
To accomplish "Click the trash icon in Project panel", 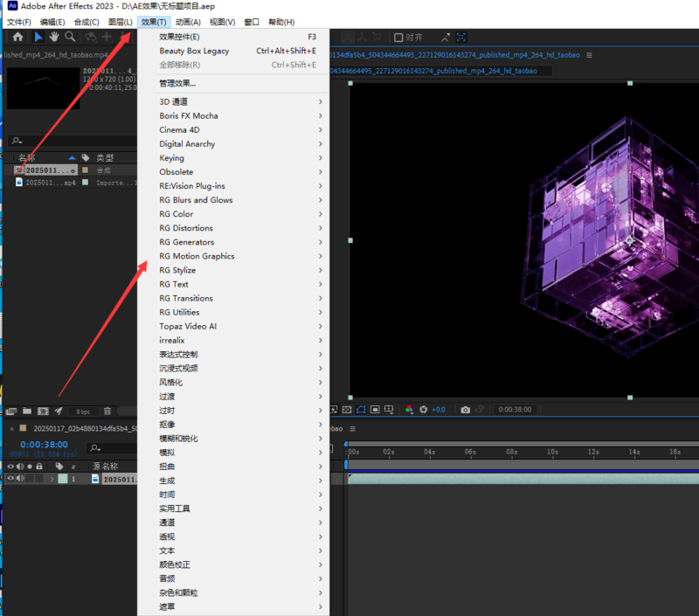I will [107, 411].
